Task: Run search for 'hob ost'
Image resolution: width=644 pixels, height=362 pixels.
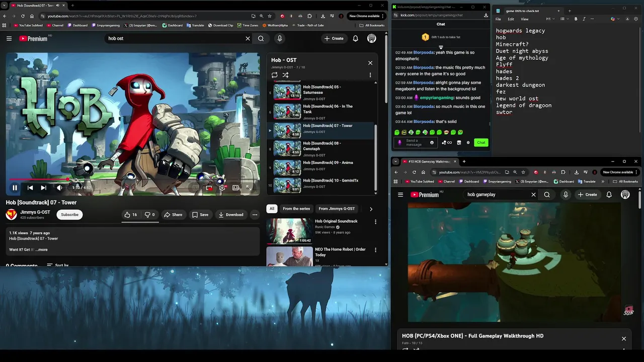Action: 261,38
